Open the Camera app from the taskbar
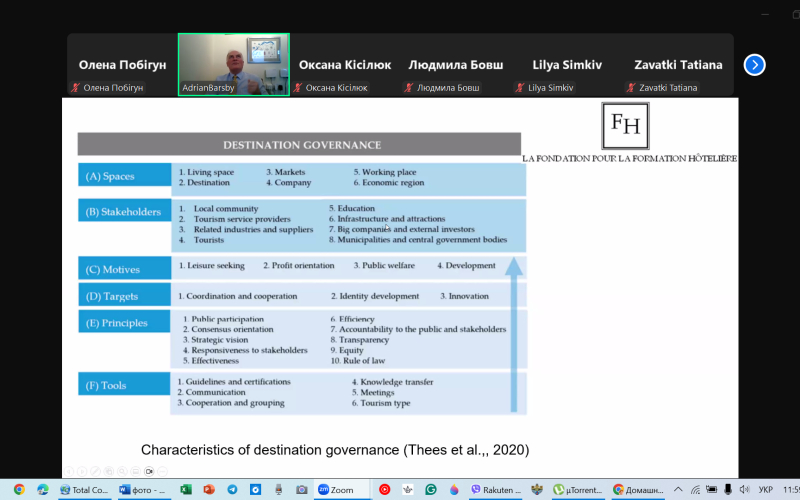Screen dimensions: 800x500 pos(302,490)
